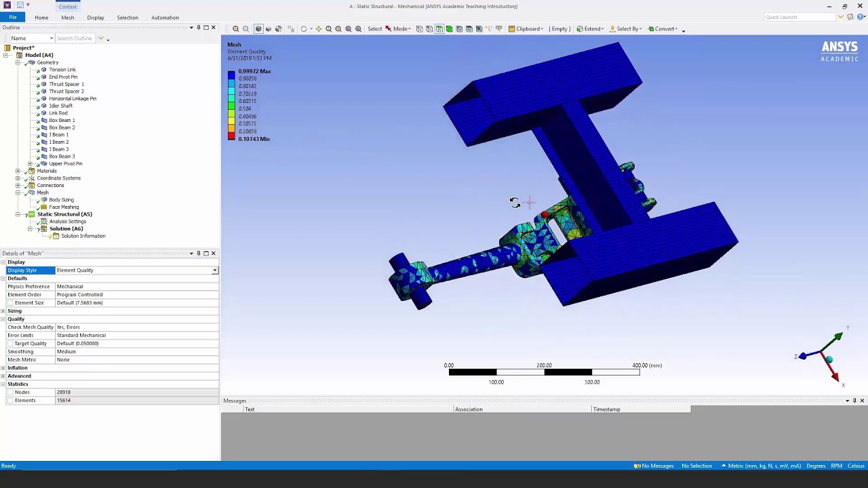Click the Box Beam 1 body icon
The width and height of the screenshot is (868, 488).
(x=44, y=121)
